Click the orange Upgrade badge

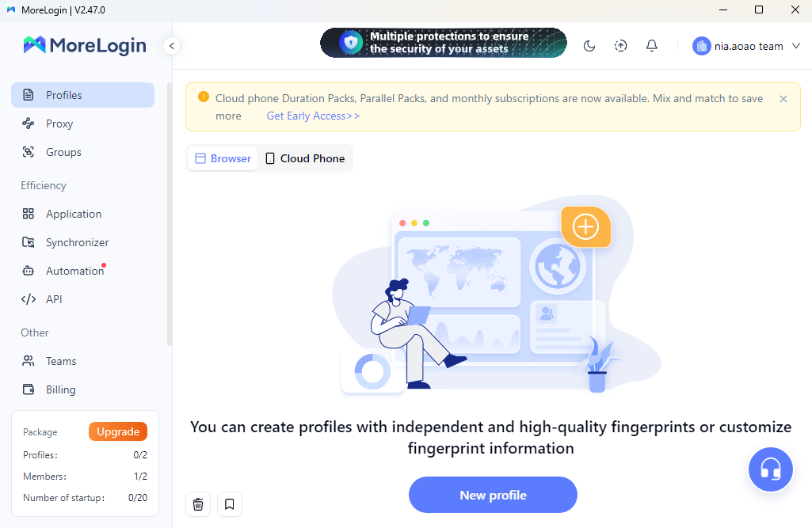[117, 431]
